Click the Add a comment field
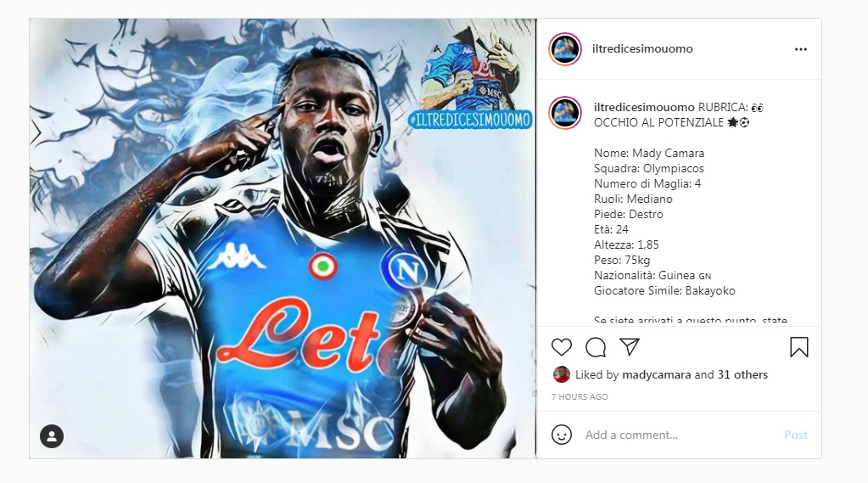This screenshot has width=868, height=483. click(x=679, y=435)
